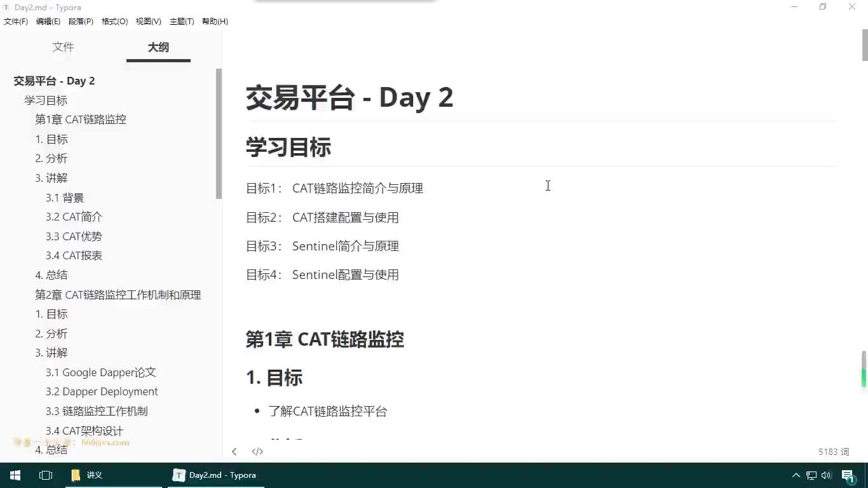Viewport: 868px width, 488px height.
Task: Restore down the Typora window
Action: (823, 7)
